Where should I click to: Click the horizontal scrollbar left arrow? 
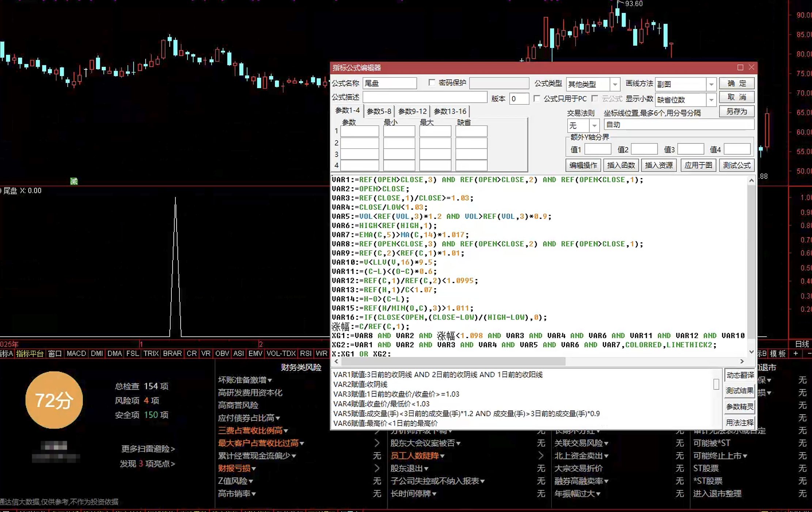tap(336, 361)
